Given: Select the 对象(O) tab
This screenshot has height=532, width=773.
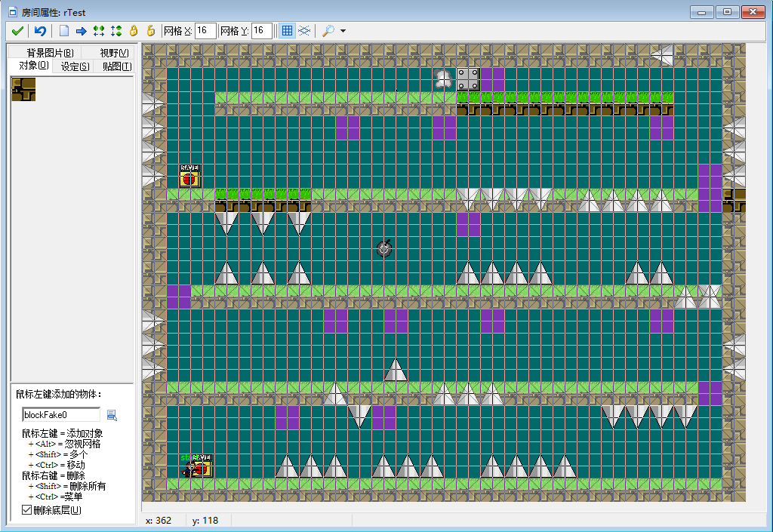Looking at the screenshot, I should [33, 66].
